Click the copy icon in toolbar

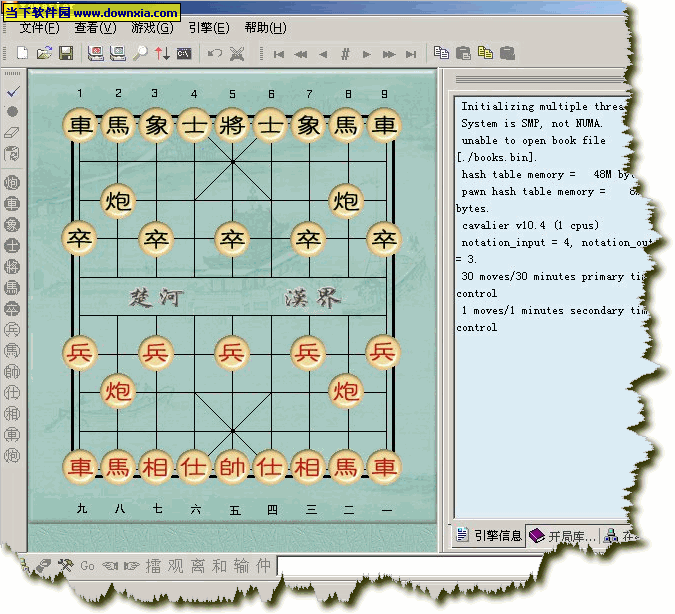[442, 53]
